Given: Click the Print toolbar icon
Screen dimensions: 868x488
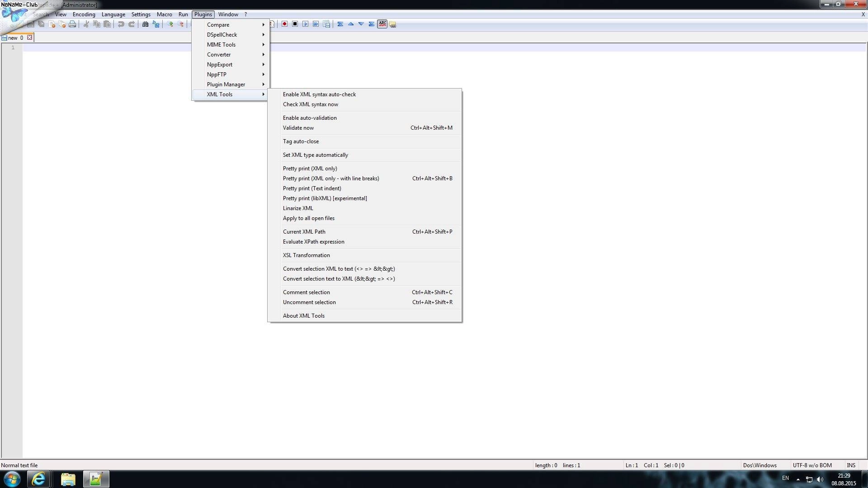Looking at the screenshot, I should tap(72, 24).
